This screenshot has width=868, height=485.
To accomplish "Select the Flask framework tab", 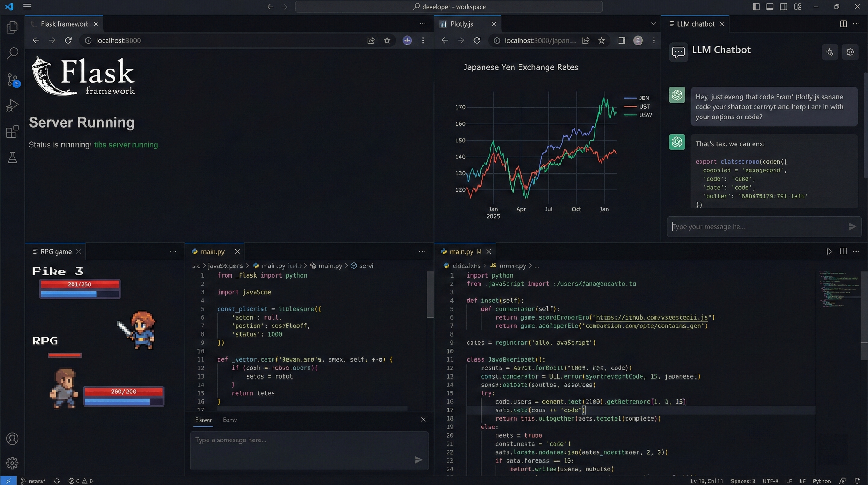I will (64, 24).
